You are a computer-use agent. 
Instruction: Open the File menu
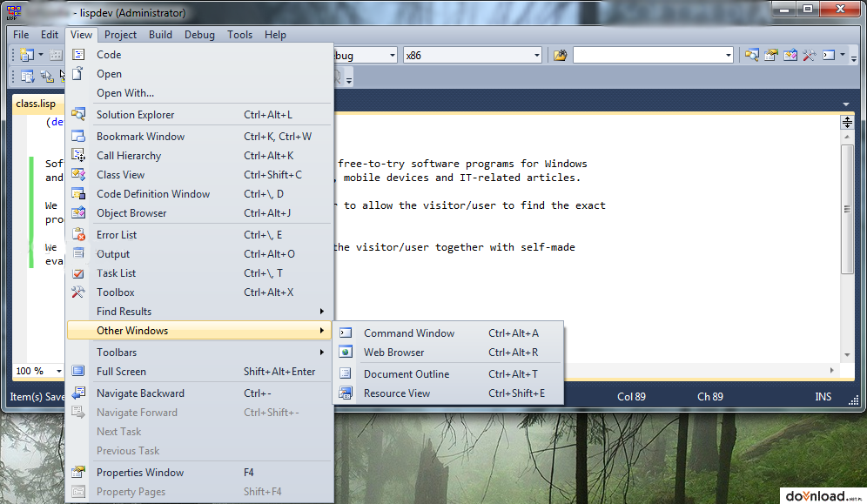pyautogui.click(x=21, y=34)
